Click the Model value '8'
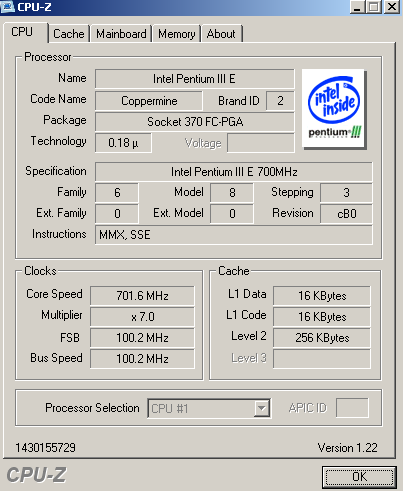403x491 pixels. 232,192
